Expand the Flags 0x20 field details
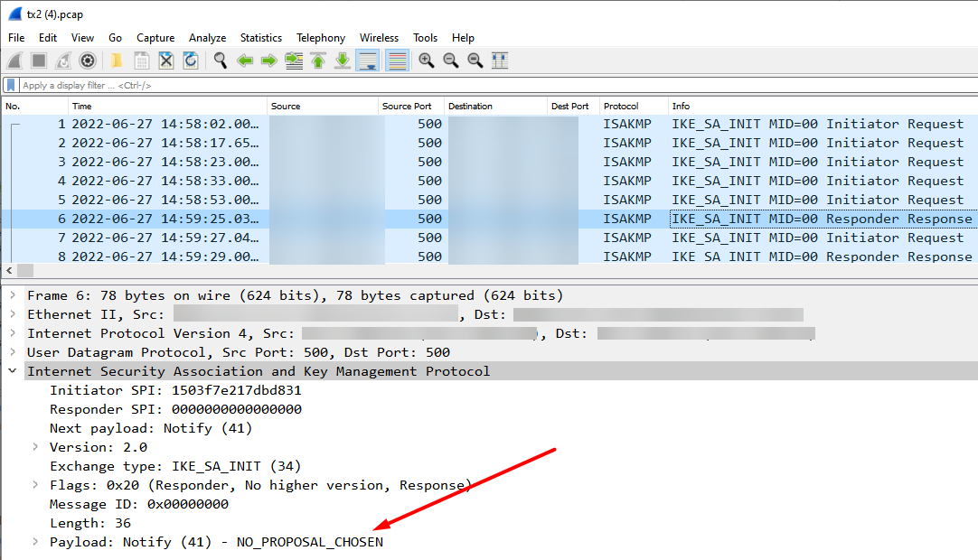The image size is (978, 560). pyautogui.click(x=36, y=485)
